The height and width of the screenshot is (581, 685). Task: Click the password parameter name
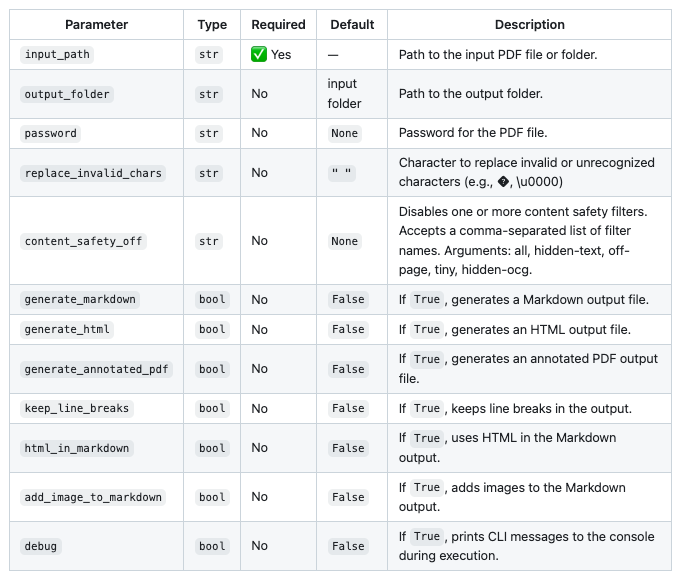[50, 133]
